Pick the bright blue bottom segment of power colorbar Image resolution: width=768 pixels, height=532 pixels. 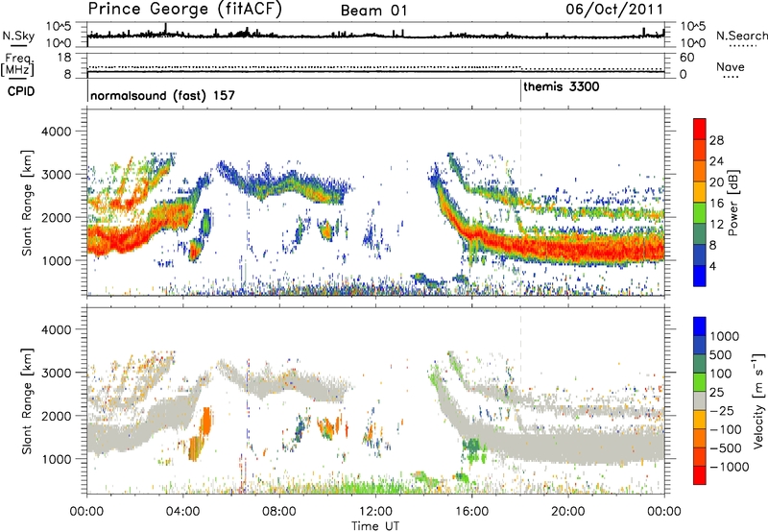[700, 276]
